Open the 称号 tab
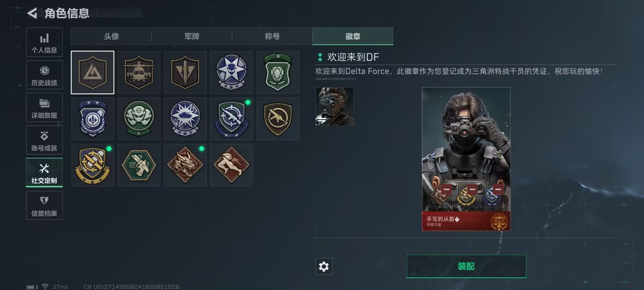Image resolution: width=644 pixels, height=290 pixels. [x=272, y=36]
